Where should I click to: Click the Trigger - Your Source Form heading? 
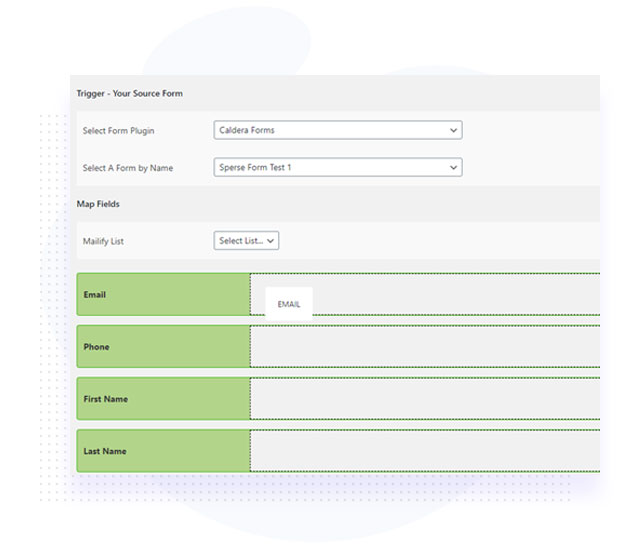pyautogui.click(x=130, y=94)
